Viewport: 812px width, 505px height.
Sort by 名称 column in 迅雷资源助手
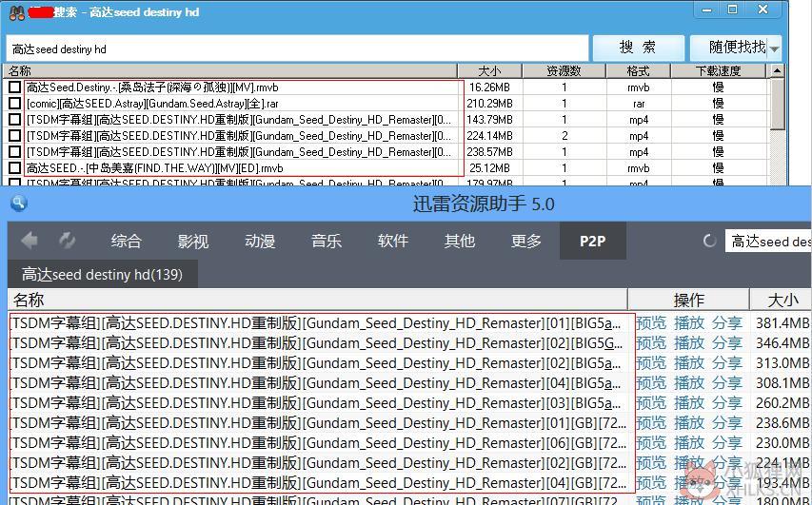317,300
